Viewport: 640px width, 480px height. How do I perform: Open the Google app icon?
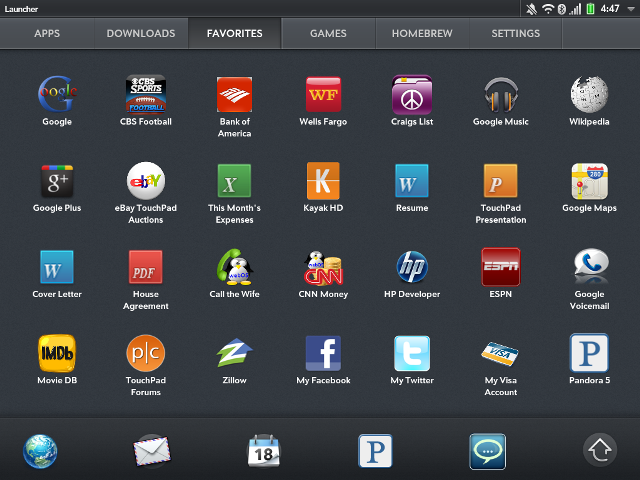click(57, 94)
